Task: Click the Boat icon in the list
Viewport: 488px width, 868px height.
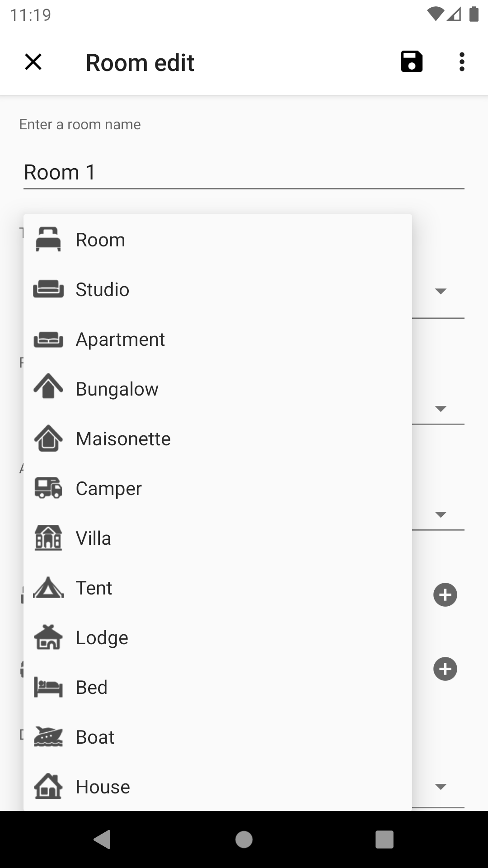Action: [x=48, y=737]
